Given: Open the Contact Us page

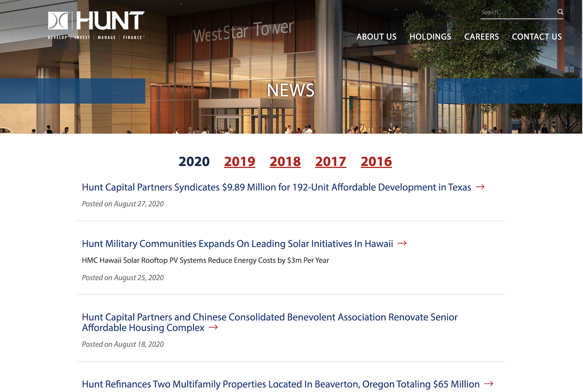Looking at the screenshot, I should (537, 37).
